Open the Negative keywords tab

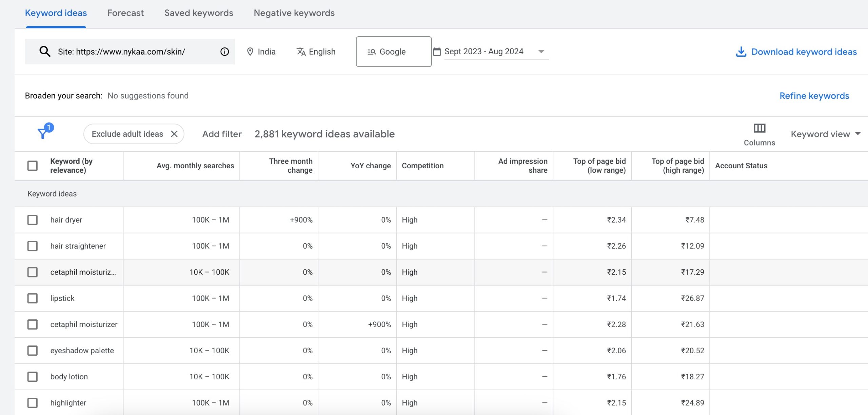[x=294, y=13]
